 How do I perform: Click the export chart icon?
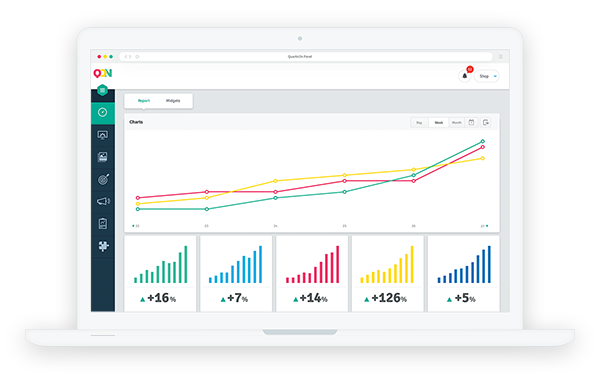pos(486,122)
